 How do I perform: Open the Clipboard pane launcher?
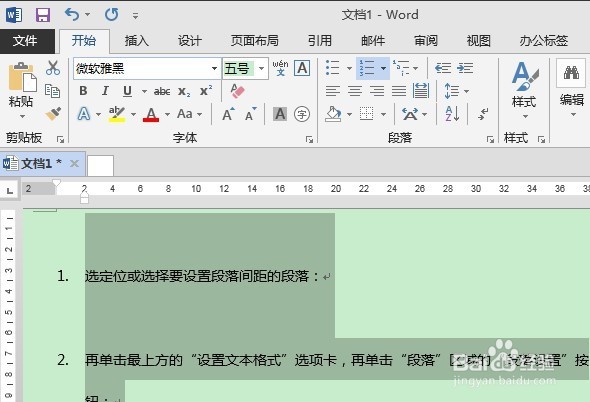pyautogui.click(x=60, y=140)
